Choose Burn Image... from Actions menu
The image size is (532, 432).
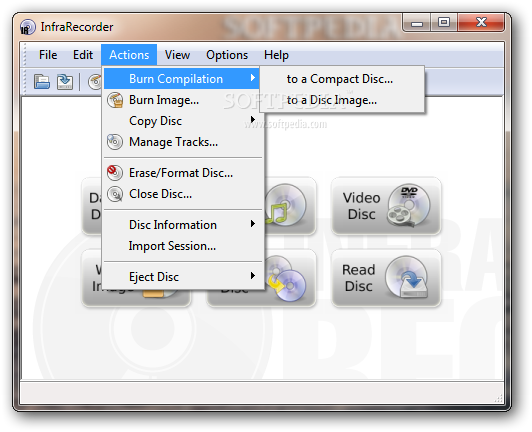(x=183, y=100)
